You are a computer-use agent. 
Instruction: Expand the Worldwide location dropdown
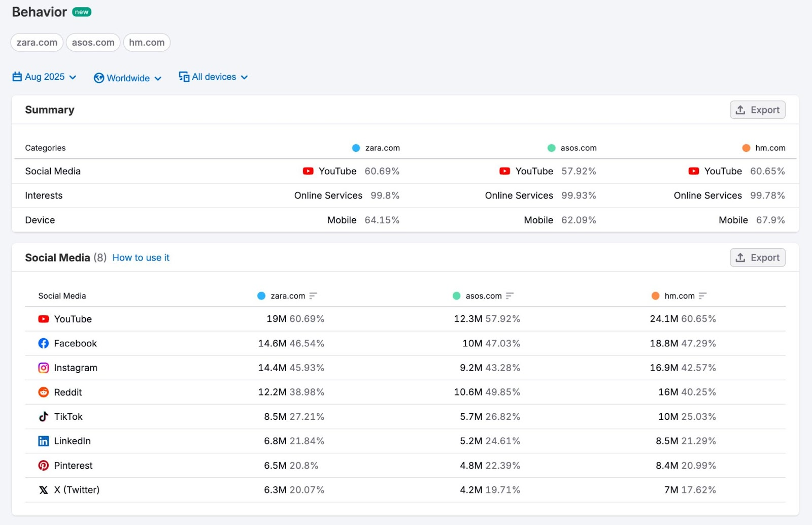[127, 78]
